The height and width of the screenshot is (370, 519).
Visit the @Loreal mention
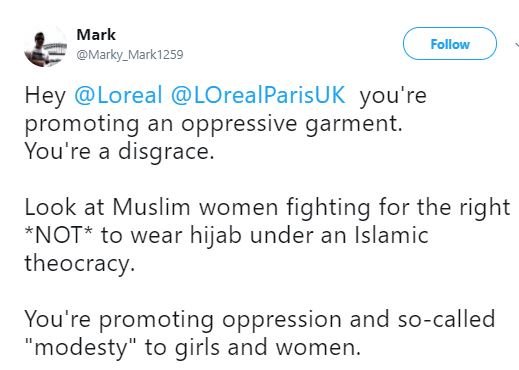pyautogui.click(x=118, y=95)
